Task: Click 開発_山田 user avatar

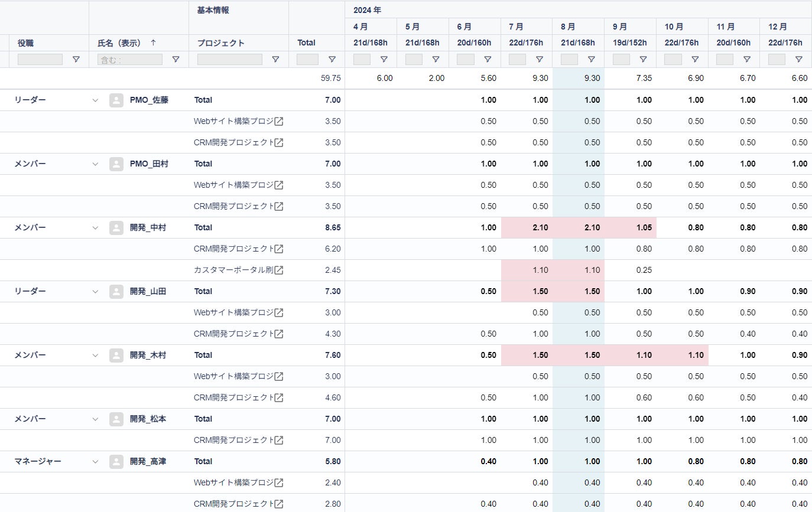Action: pos(116,291)
